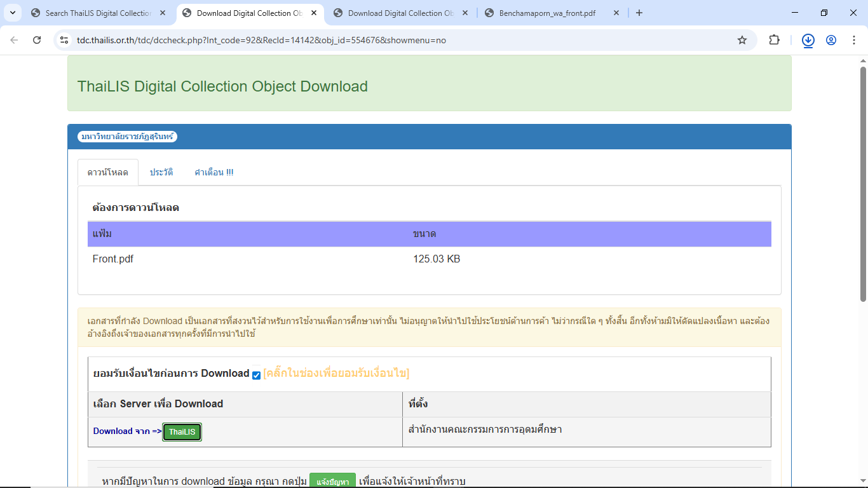
Task: Minimize the Chrome window
Action: click(x=795, y=13)
